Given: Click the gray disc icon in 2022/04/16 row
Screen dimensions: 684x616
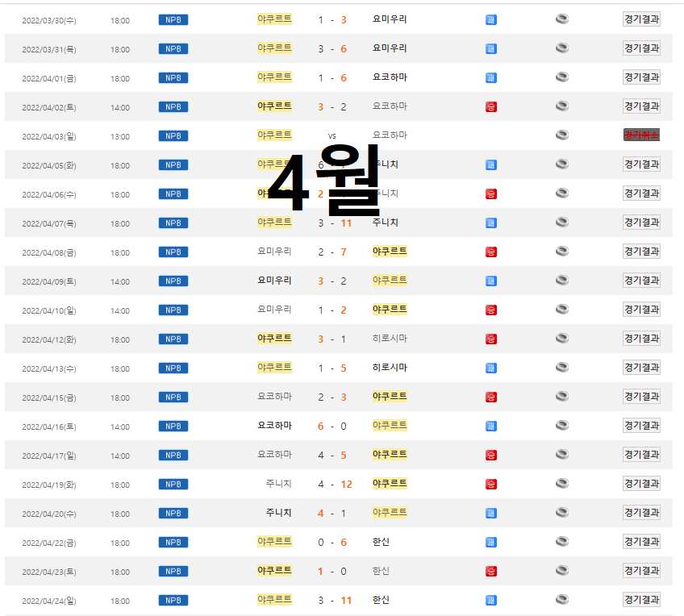Looking at the screenshot, I should (x=562, y=426).
